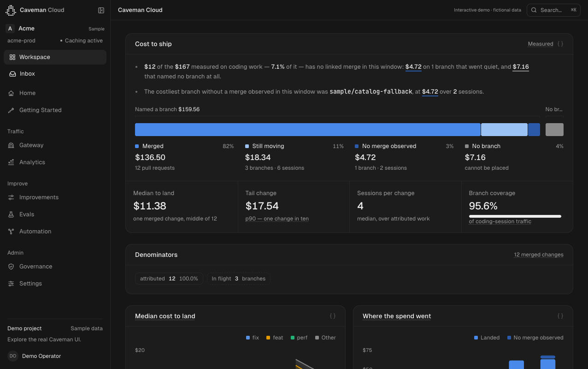Open Median cost to land braces icon
This screenshot has width=588, height=369.
pyautogui.click(x=333, y=316)
